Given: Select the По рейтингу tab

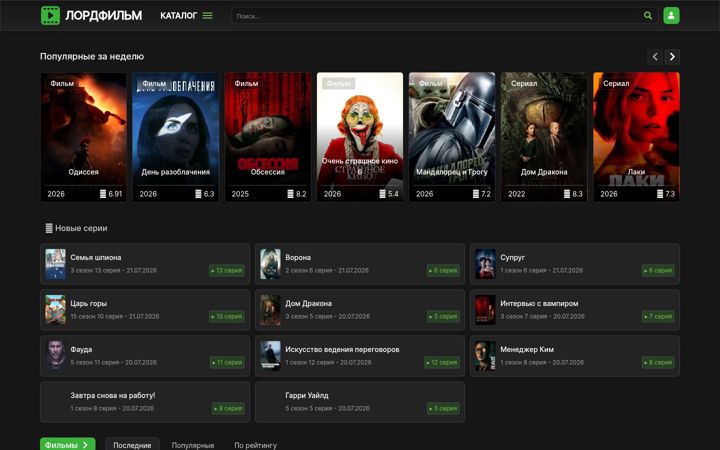Looking at the screenshot, I should click(255, 445).
